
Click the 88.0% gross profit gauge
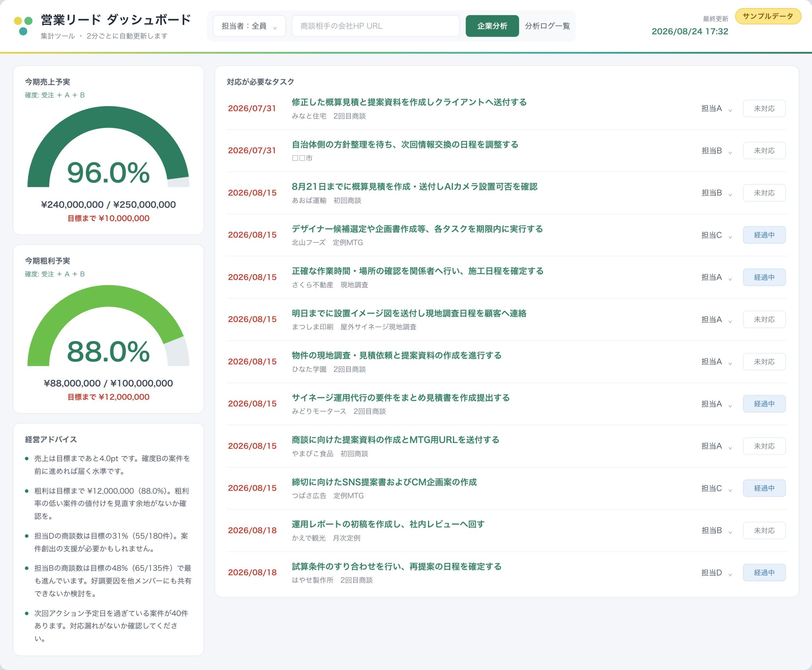pyautogui.click(x=108, y=325)
